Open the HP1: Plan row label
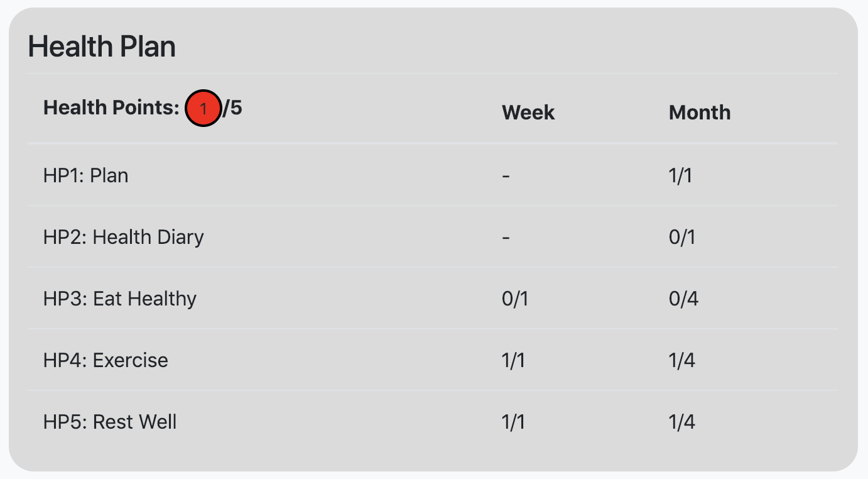868x479 pixels. click(x=86, y=175)
